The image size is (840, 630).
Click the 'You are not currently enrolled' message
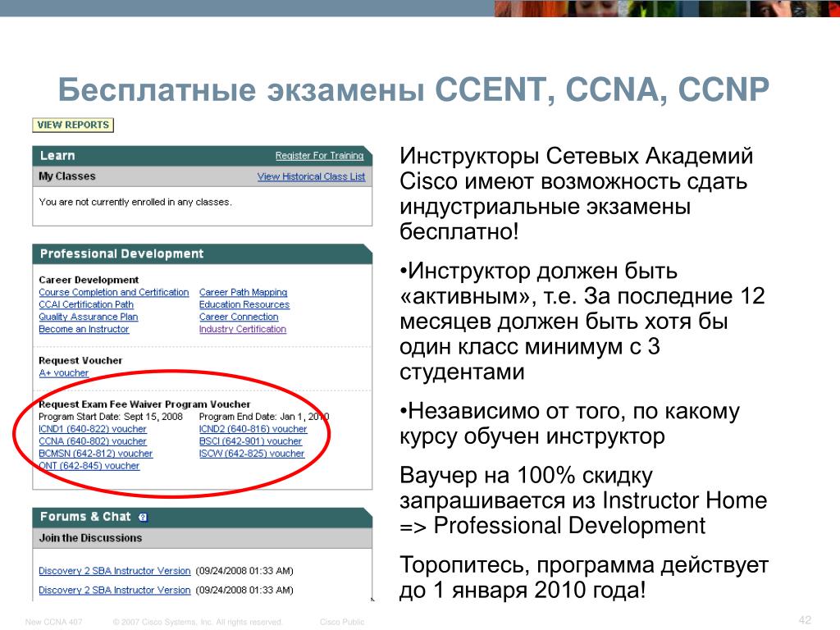pyautogui.click(x=135, y=203)
